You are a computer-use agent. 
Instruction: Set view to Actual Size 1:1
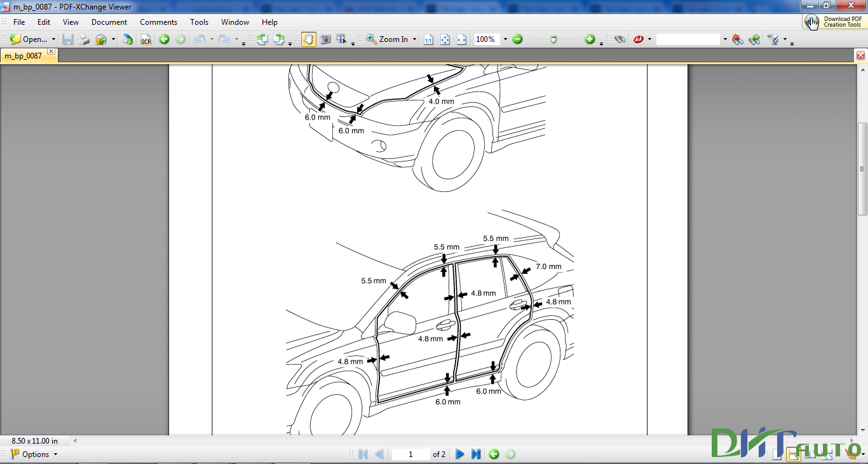(x=428, y=39)
